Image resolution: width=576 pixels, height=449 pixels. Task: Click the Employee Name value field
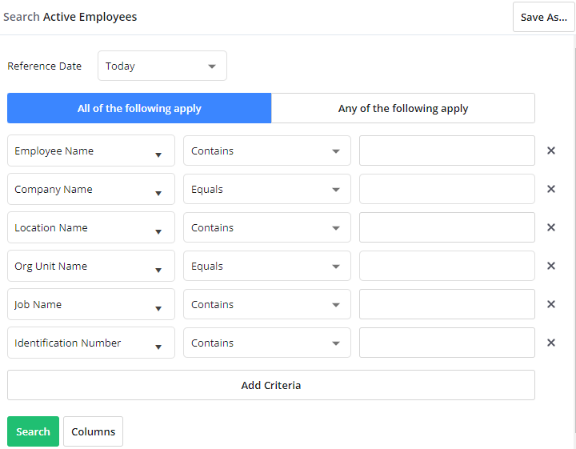[x=447, y=151]
